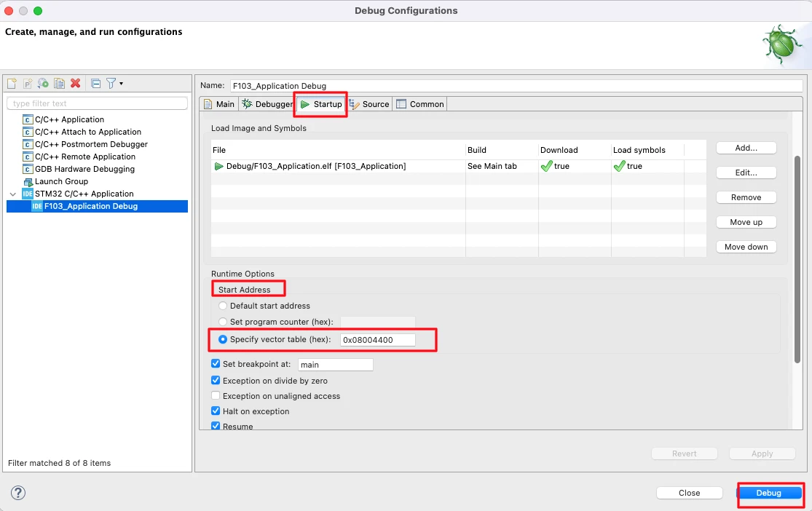Viewport: 812px width, 511px height.
Task: Click the help question mark icon
Action: (x=17, y=493)
